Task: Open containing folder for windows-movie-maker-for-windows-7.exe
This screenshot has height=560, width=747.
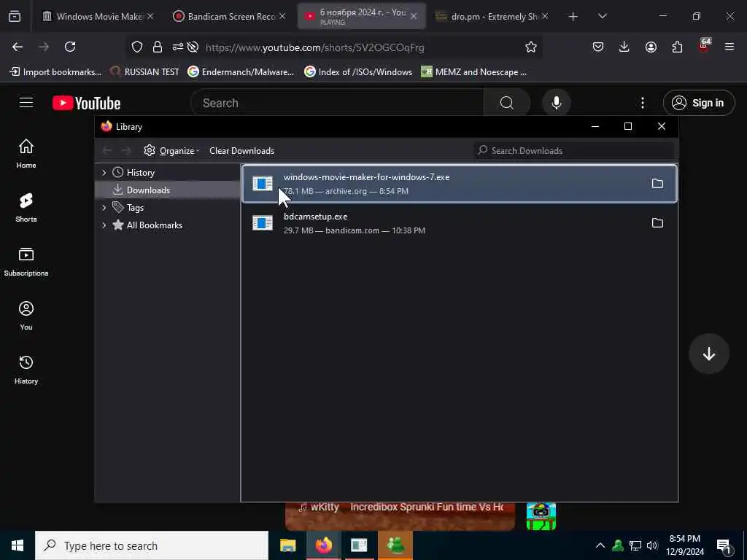Action: (x=657, y=183)
